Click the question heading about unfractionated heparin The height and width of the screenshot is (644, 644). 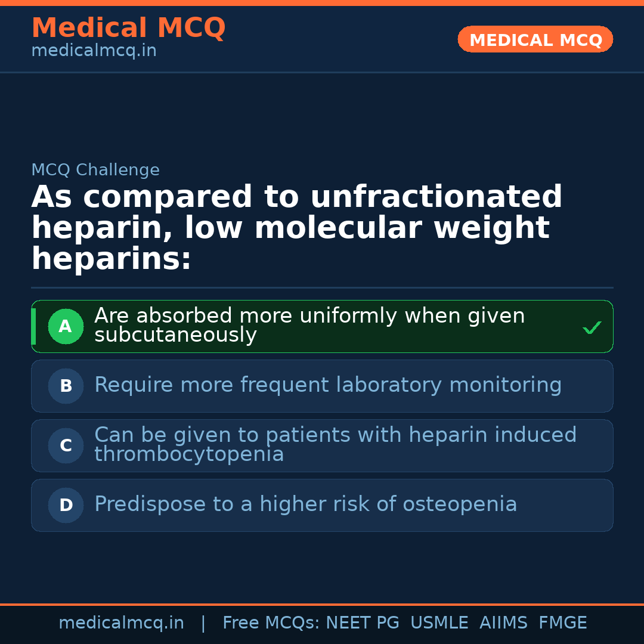[296, 228]
